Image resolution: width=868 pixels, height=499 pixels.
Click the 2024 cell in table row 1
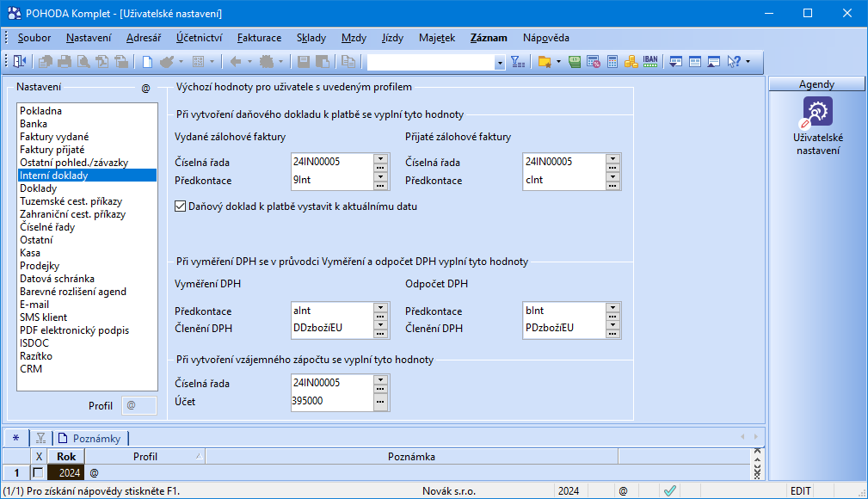(x=66, y=473)
